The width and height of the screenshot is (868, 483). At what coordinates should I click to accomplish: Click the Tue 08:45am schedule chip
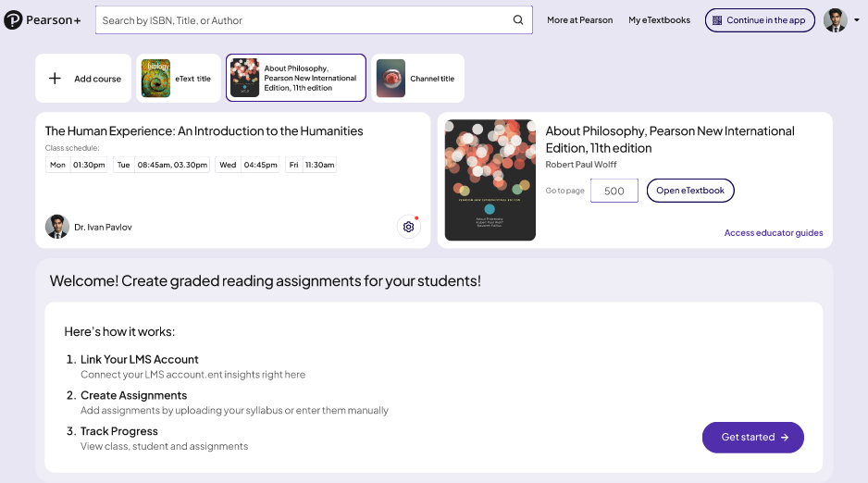click(162, 165)
